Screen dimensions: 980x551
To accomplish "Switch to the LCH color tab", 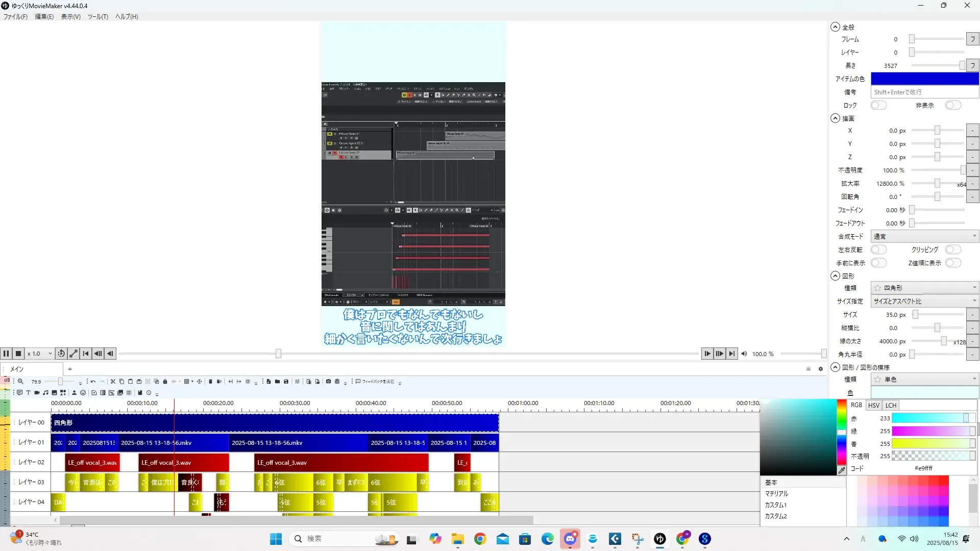I will pos(891,405).
